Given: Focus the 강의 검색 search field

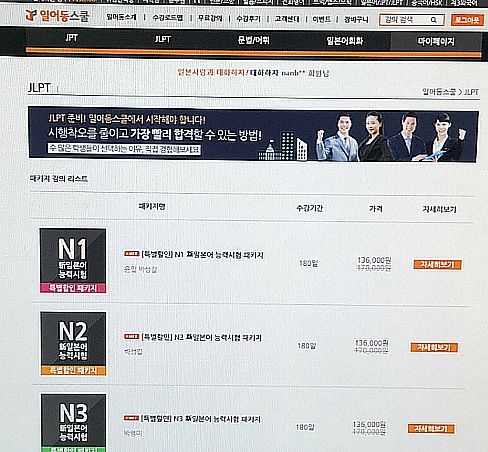Looking at the screenshot, I should tap(412, 20).
